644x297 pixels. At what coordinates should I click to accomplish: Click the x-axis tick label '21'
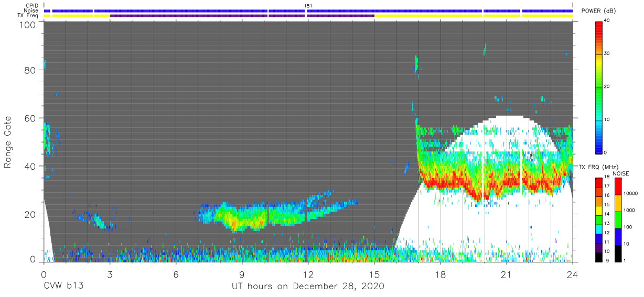tap(506, 274)
